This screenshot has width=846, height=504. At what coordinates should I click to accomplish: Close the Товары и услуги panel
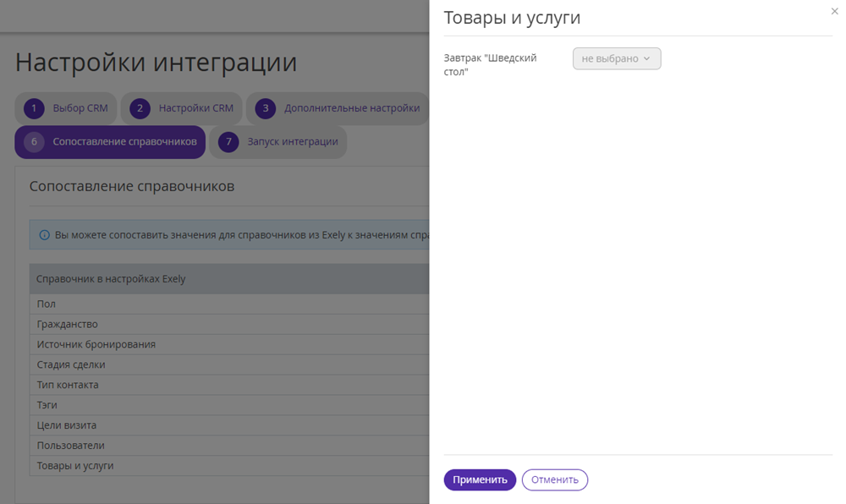834,11
